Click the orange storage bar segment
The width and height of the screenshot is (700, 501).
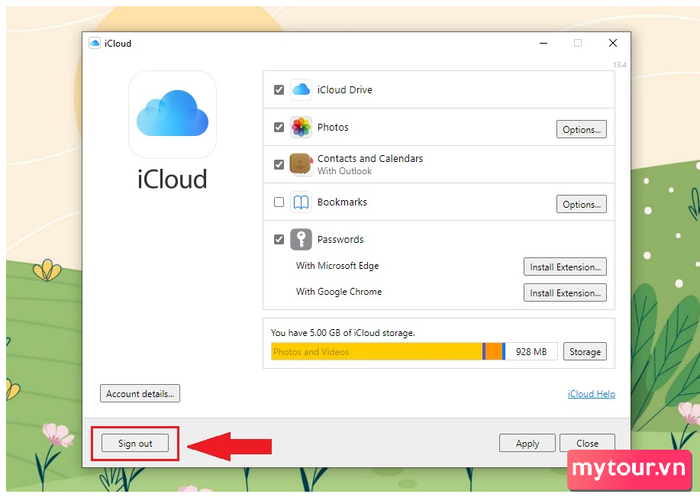point(494,352)
